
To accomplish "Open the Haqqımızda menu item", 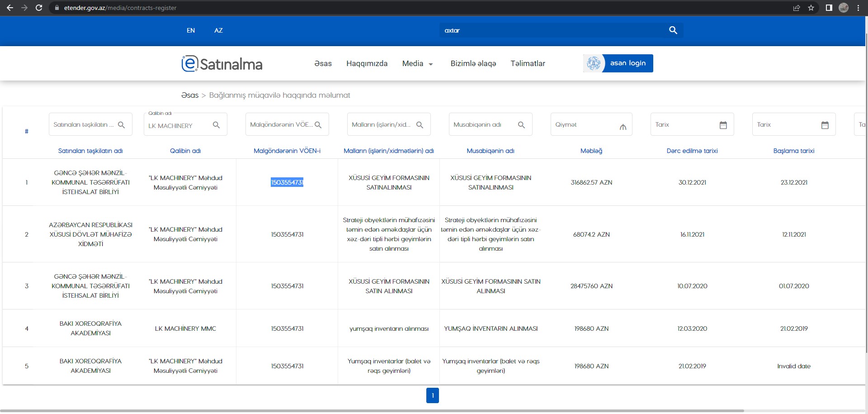I will coord(367,64).
